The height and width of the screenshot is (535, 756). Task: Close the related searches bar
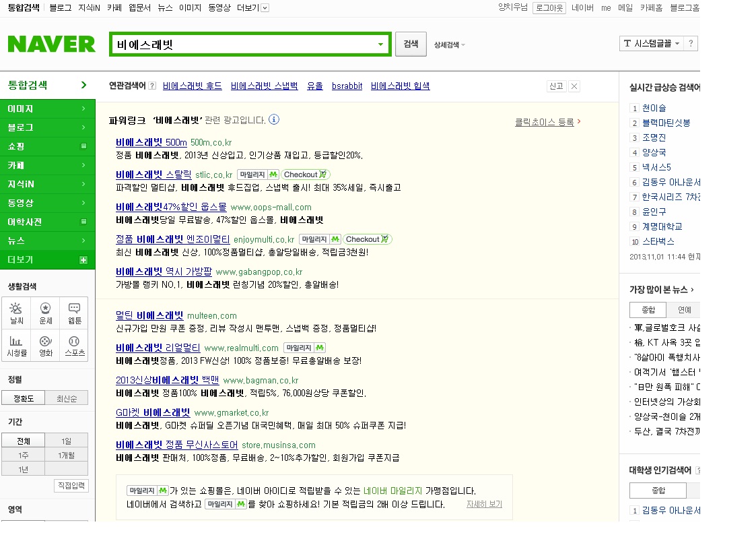574,86
